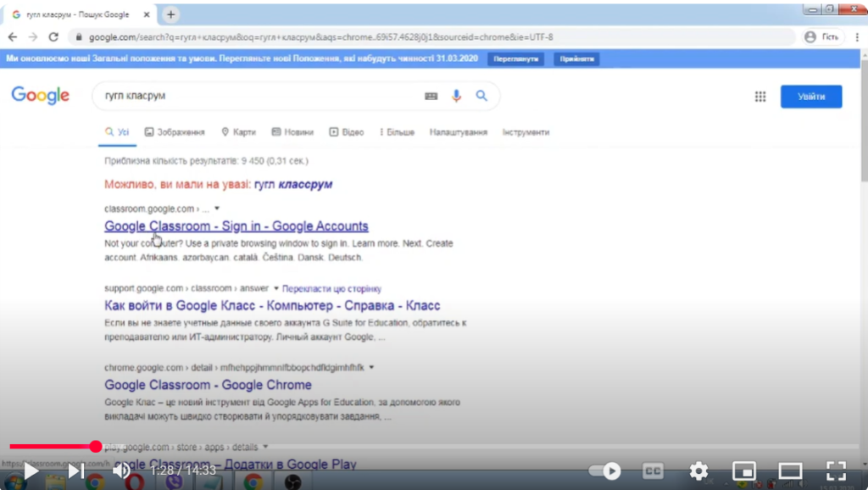Click Прийняти in the terms banner
The height and width of the screenshot is (490, 868).
coord(576,58)
